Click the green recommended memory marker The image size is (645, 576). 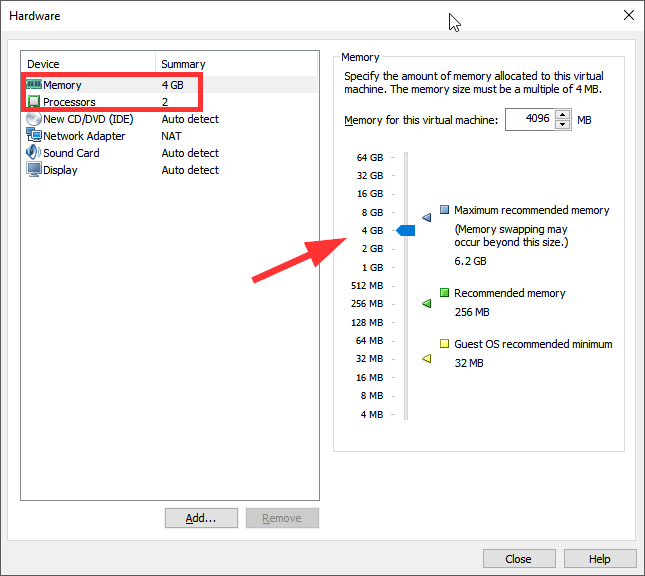point(427,303)
